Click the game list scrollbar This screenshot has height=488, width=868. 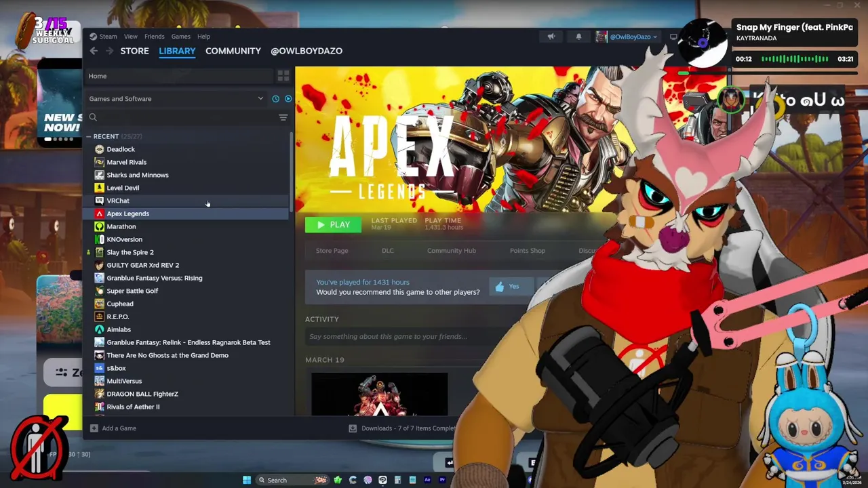[x=292, y=171]
